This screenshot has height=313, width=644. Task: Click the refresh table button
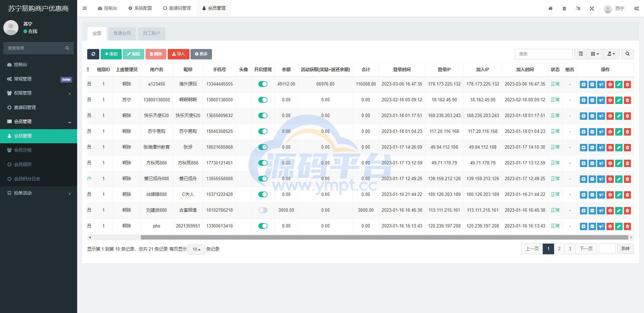[93, 54]
